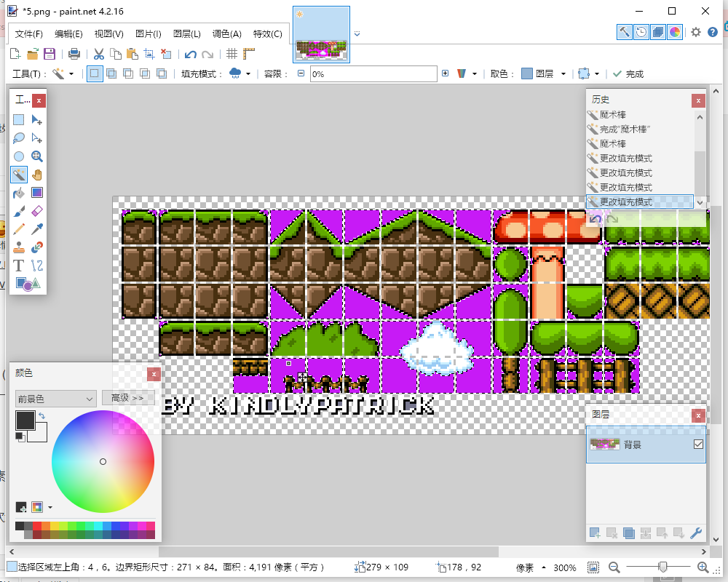Image resolution: width=728 pixels, height=582 pixels.
Task: Open the 编辑(E) menu
Action: 68,34
